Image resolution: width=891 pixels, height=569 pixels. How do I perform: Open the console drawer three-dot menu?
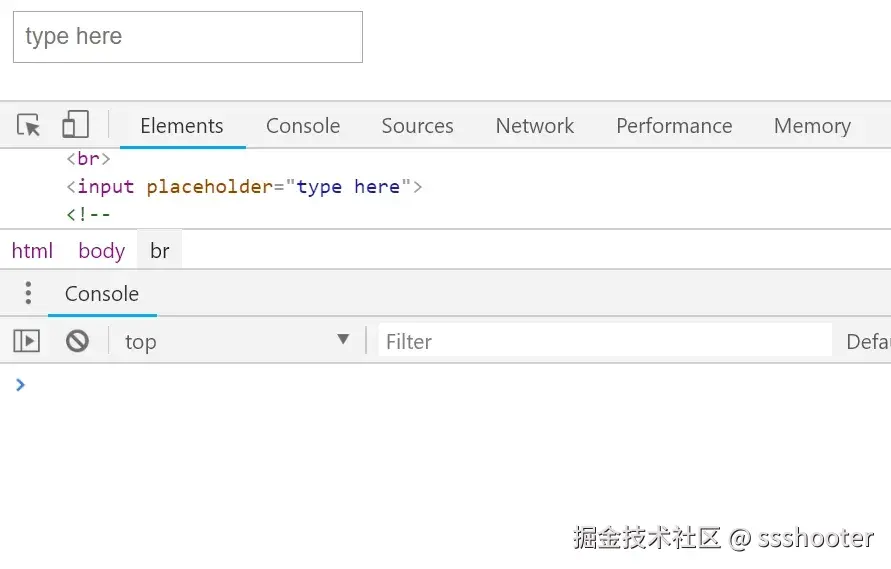[28, 293]
